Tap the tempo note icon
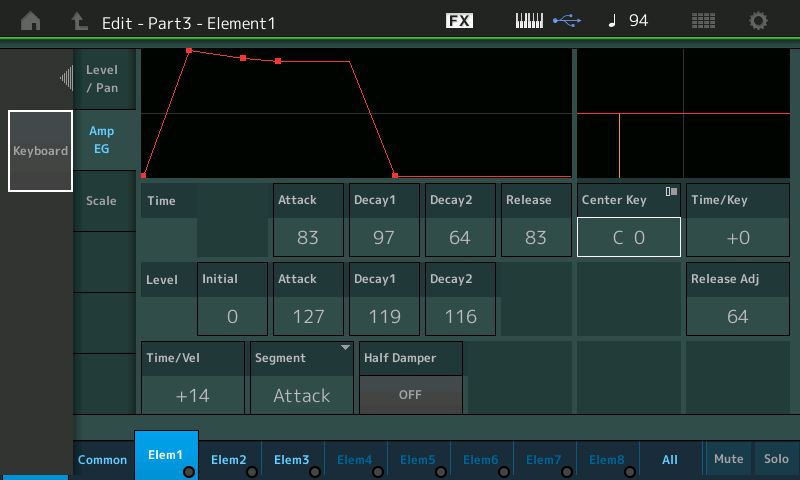This screenshot has width=800, height=480. (612, 21)
